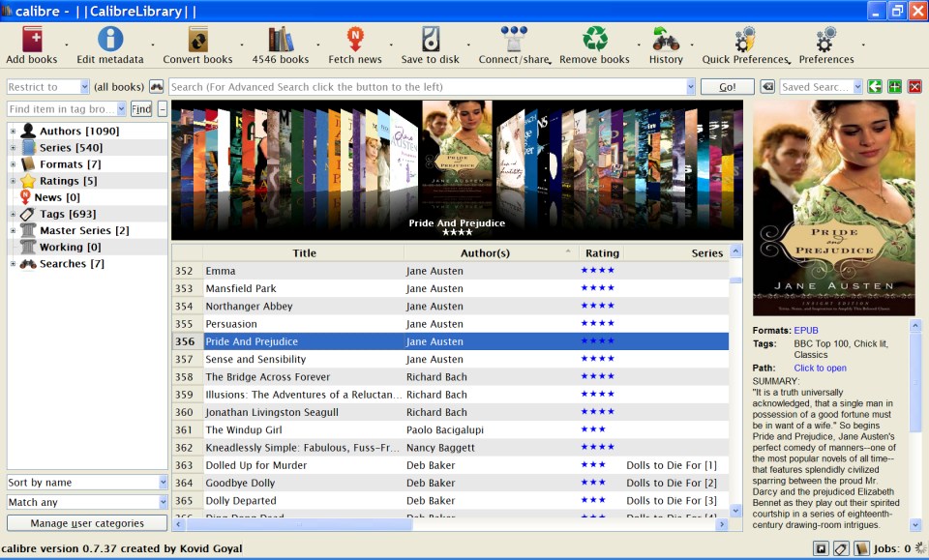Expand the Authors [1090] category
This screenshot has height=560, width=929.
point(13,132)
